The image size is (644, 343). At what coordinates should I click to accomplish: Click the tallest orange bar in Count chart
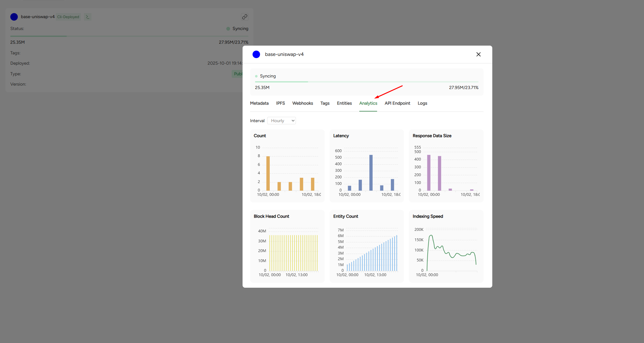click(268, 173)
